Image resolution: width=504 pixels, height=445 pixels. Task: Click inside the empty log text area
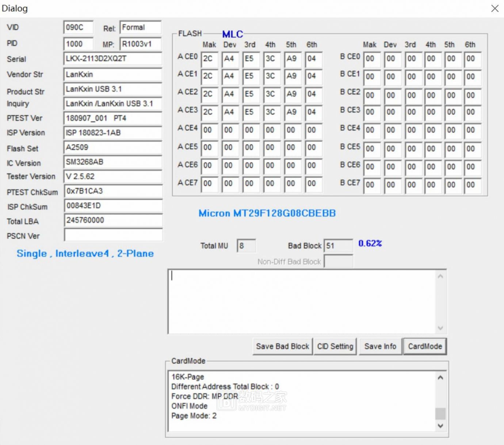coord(301,301)
